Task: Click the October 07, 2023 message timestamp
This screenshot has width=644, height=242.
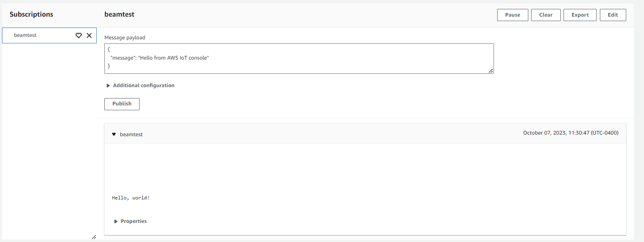Action: (x=570, y=133)
